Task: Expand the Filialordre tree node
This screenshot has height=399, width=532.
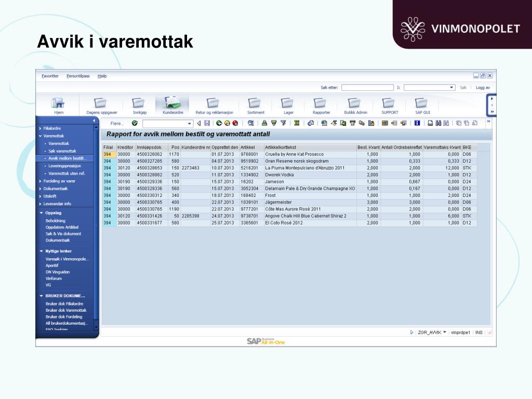Action: coord(40,129)
